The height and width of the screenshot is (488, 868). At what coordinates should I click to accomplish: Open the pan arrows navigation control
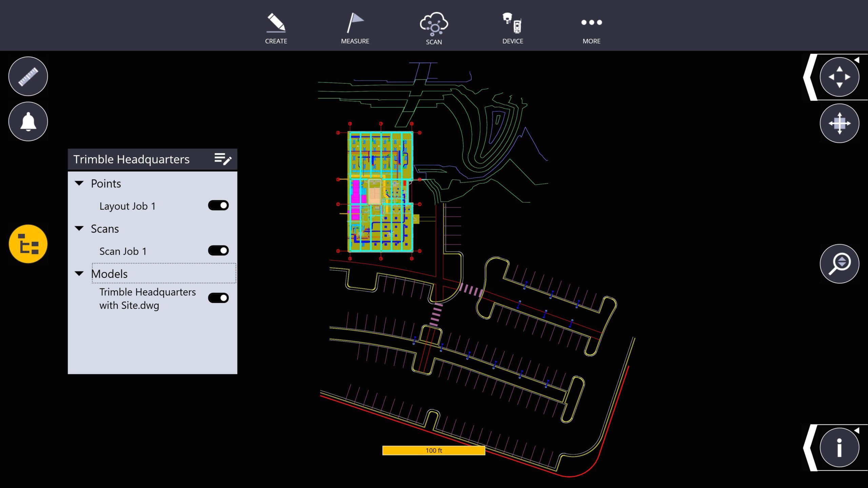(x=840, y=77)
